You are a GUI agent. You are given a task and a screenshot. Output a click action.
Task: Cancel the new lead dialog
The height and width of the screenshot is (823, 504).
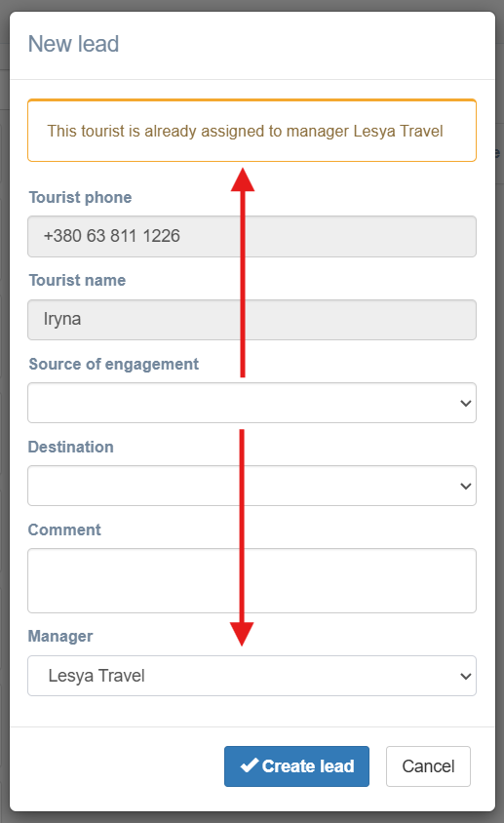(428, 766)
